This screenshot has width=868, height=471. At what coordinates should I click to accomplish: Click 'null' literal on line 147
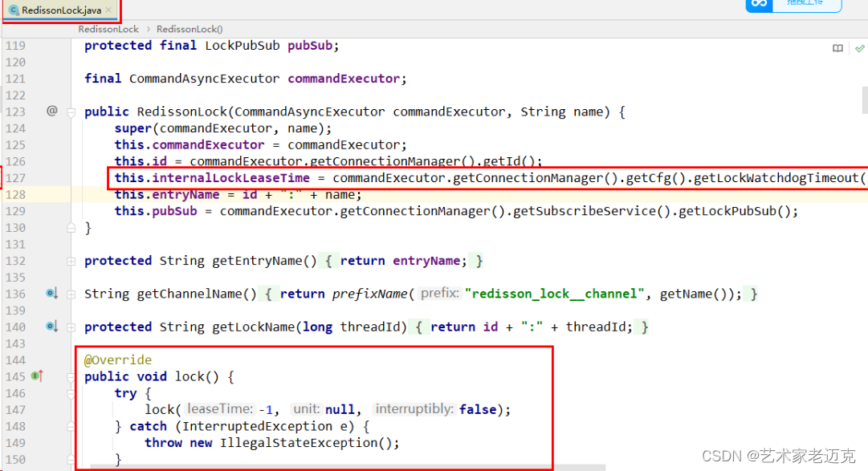pos(340,409)
